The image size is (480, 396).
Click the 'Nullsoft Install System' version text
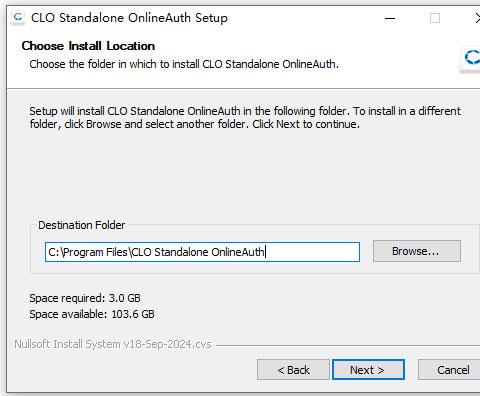113,344
